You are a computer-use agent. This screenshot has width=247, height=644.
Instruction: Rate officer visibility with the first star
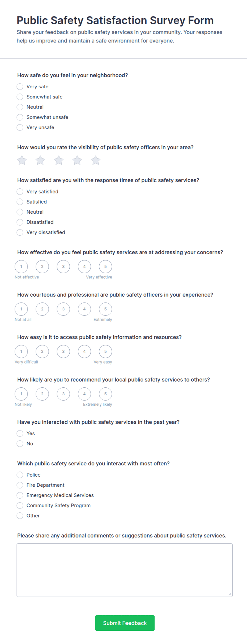[x=22, y=160]
